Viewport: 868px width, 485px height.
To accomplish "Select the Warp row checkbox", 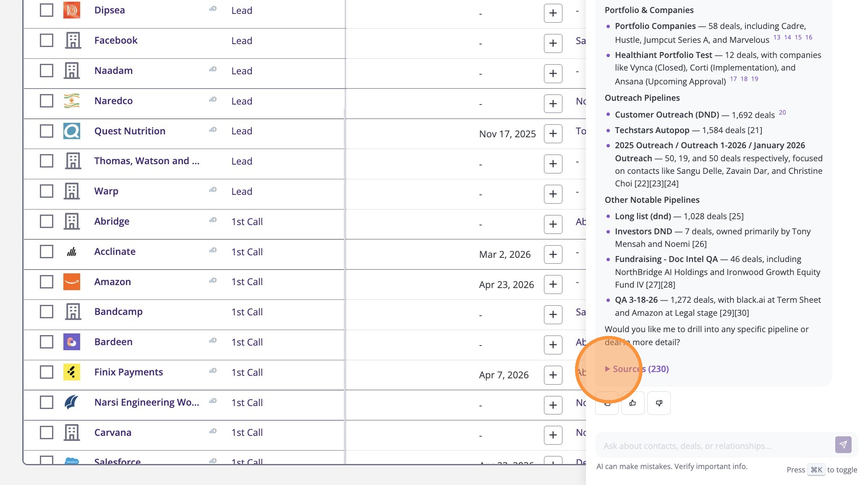I will click(47, 191).
